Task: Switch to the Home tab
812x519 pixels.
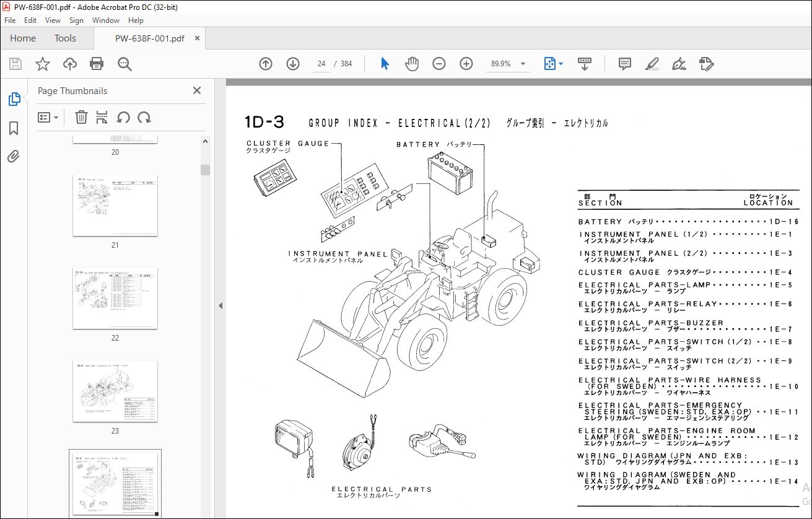Action: [23, 38]
